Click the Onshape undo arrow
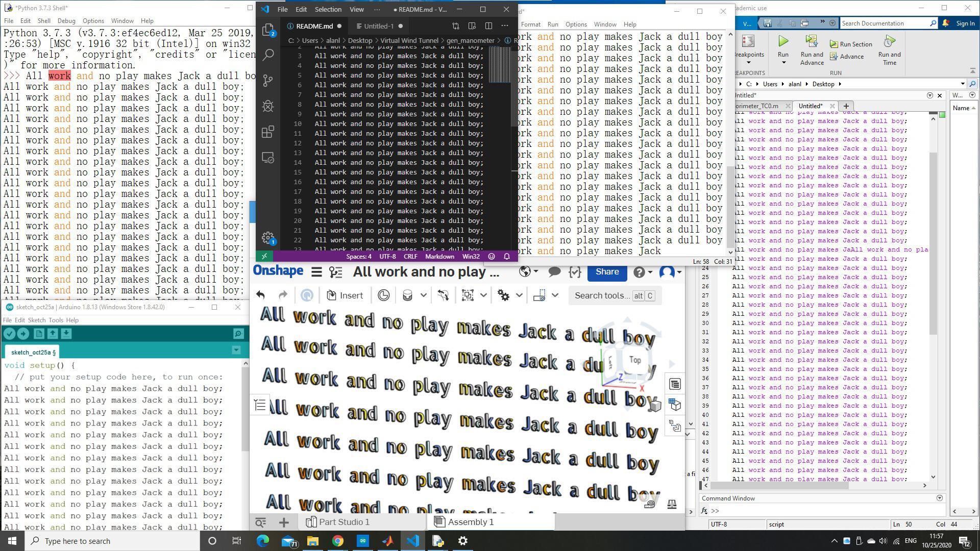This screenshot has width=980, height=551. click(x=260, y=295)
